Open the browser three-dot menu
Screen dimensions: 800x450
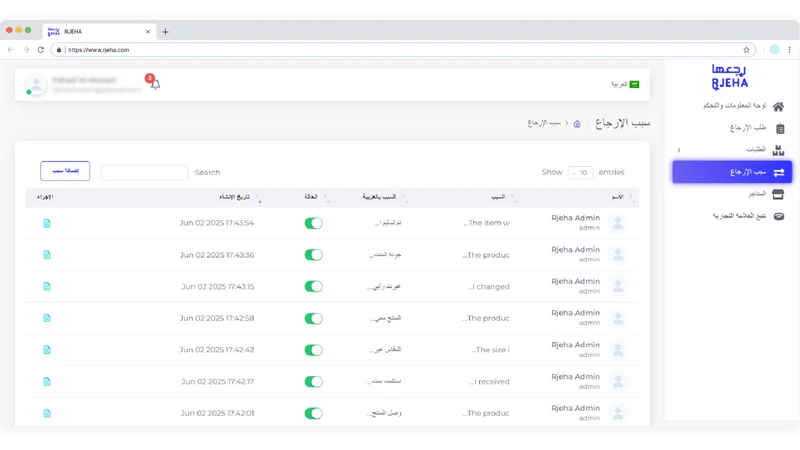789,50
